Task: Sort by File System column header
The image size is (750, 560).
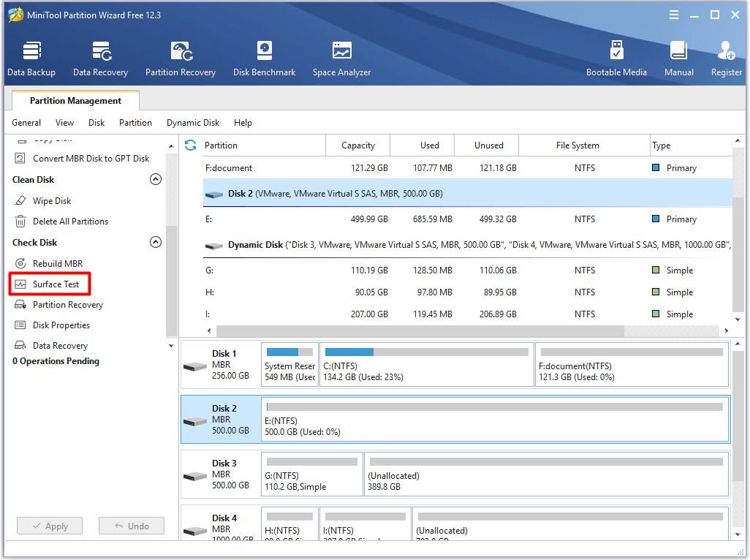Action: coord(584,145)
